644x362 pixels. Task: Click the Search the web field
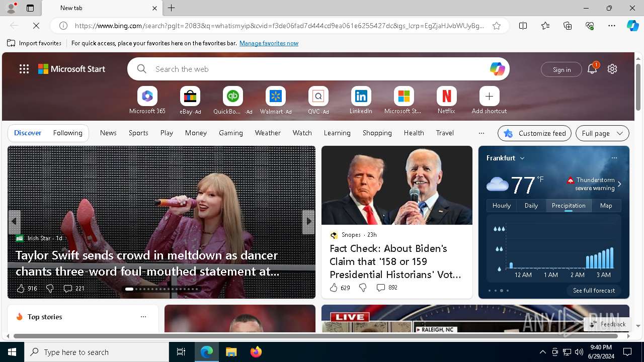pyautogui.click(x=318, y=69)
